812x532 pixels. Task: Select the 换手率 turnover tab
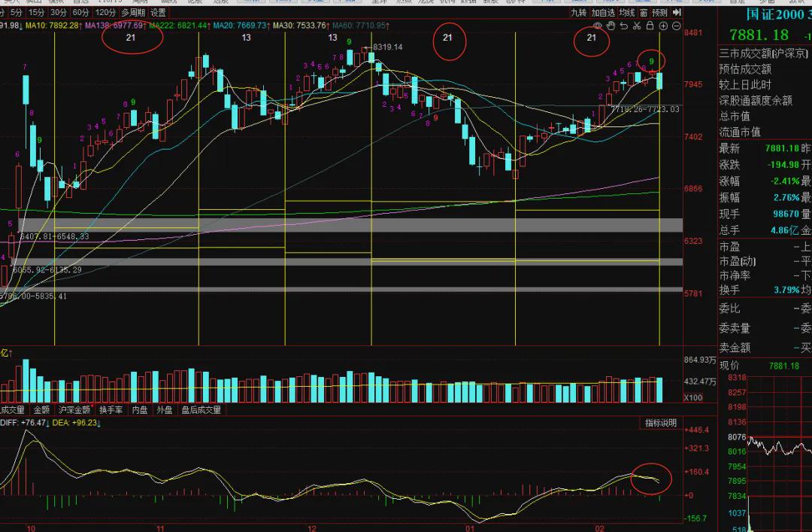pos(111,409)
